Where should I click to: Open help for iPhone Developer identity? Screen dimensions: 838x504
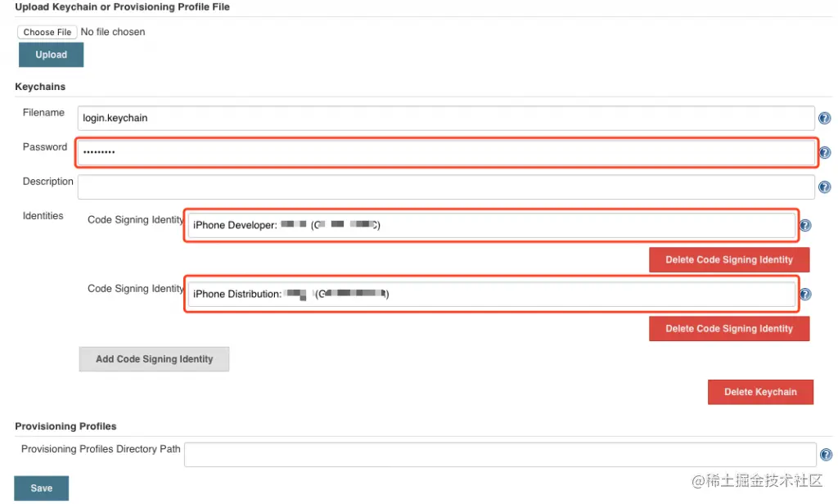pos(805,226)
